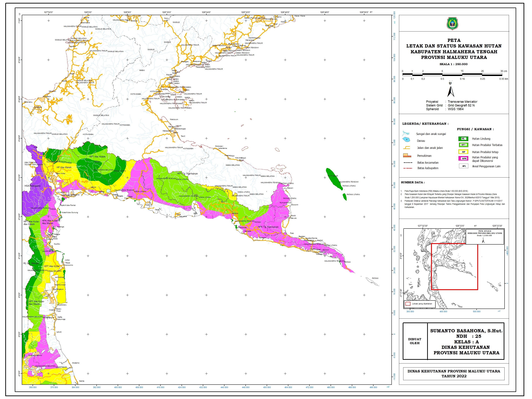The image size is (532, 399).
Task: Click the north arrow compass symbol
Action: [451, 92]
